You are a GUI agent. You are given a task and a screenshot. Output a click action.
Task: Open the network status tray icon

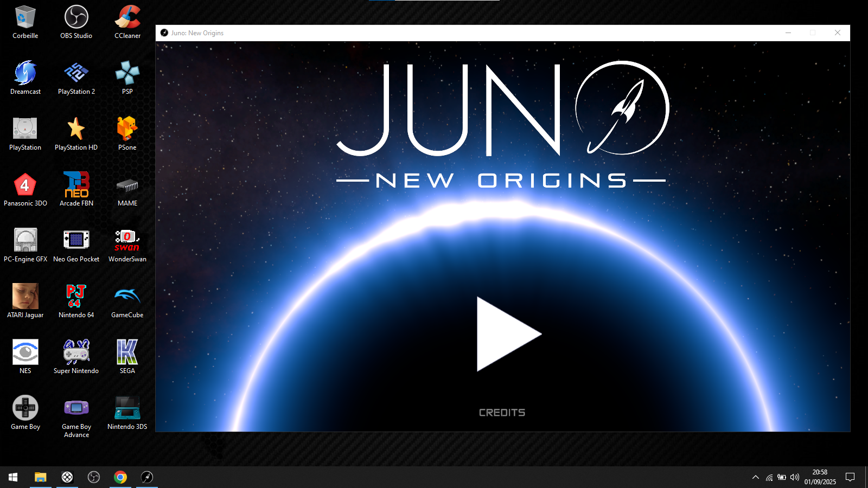769,477
